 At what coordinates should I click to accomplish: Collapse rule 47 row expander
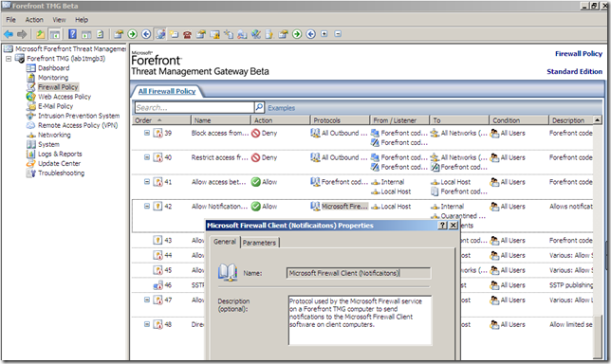pos(147,300)
